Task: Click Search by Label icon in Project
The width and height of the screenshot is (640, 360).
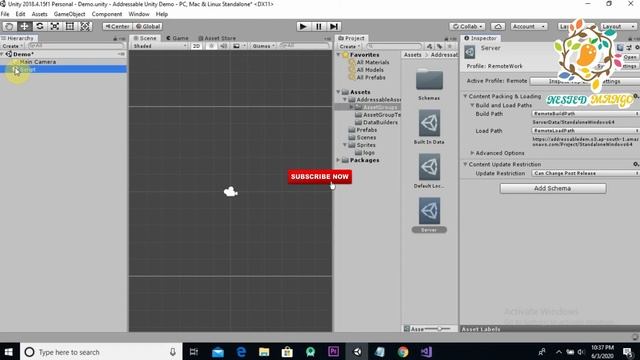Action: (440, 46)
